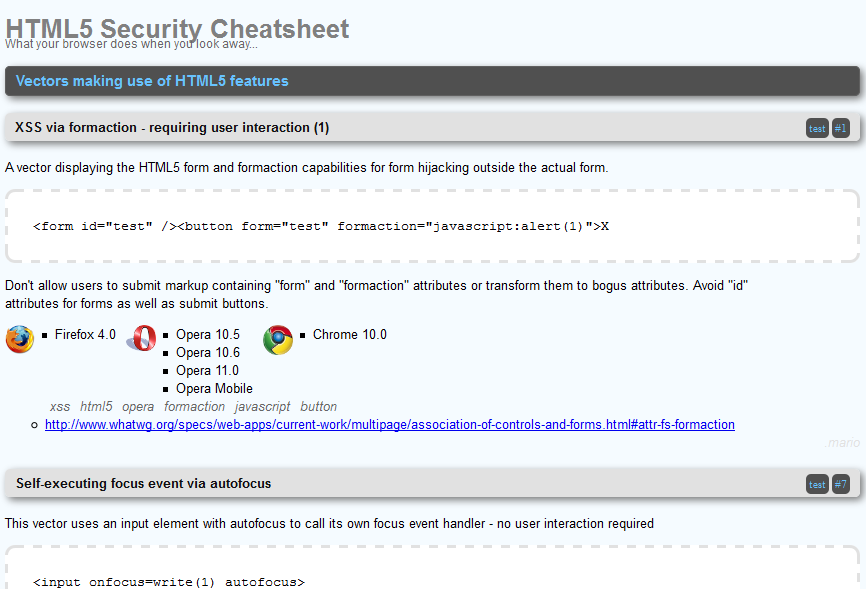Open the #7 permalink badge

click(x=841, y=485)
